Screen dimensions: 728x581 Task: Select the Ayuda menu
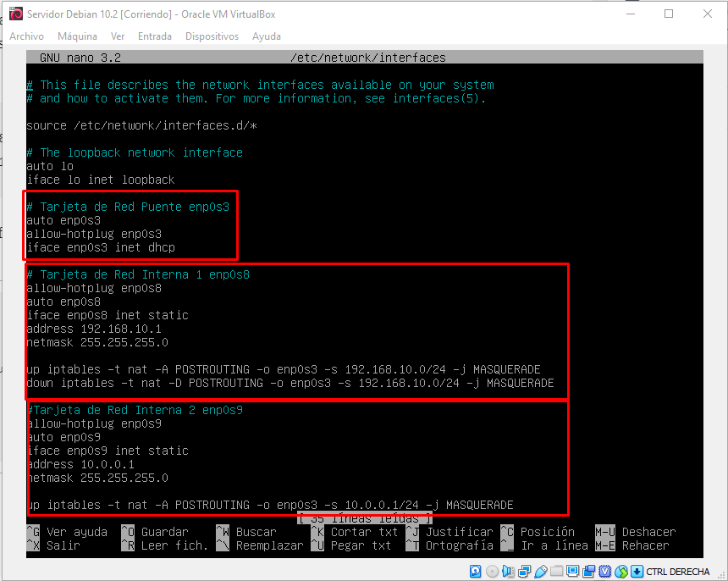[x=267, y=36]
